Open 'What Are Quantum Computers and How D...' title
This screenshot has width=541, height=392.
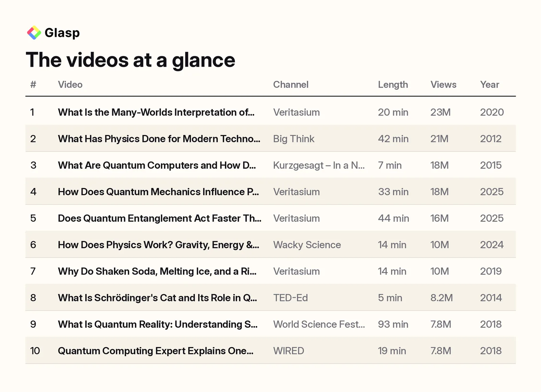click(x=157, y=165)
